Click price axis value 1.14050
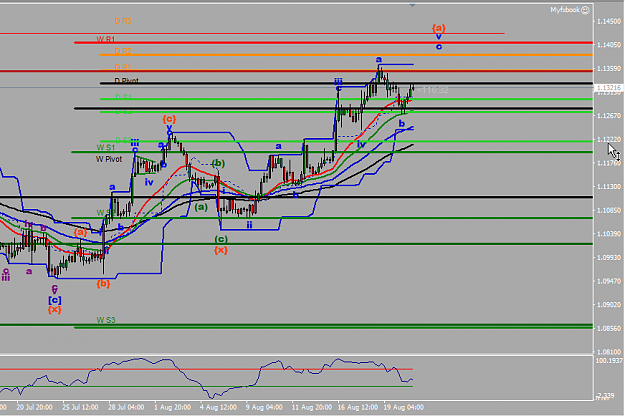625x416 pixels. (x=609, y=45)
